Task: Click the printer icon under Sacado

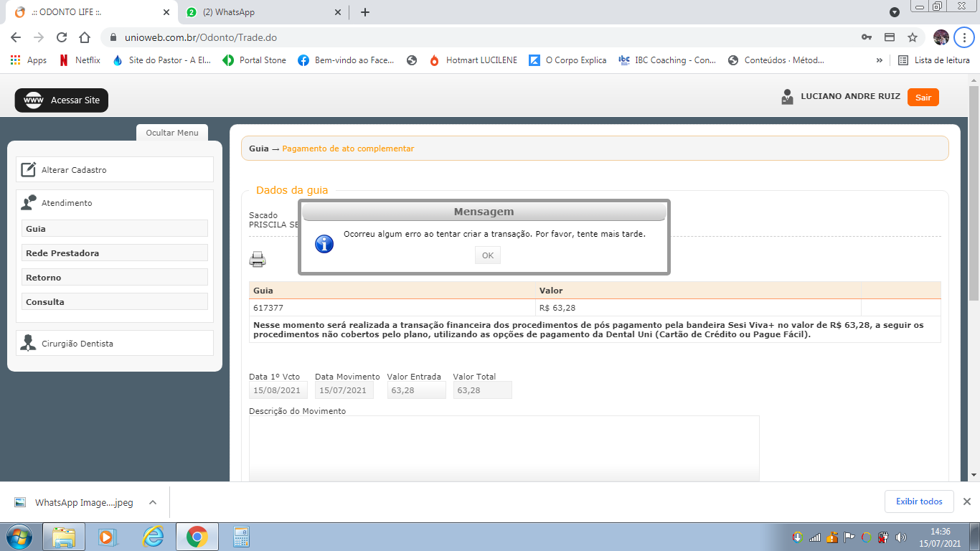Action: [x=258, y=260]
